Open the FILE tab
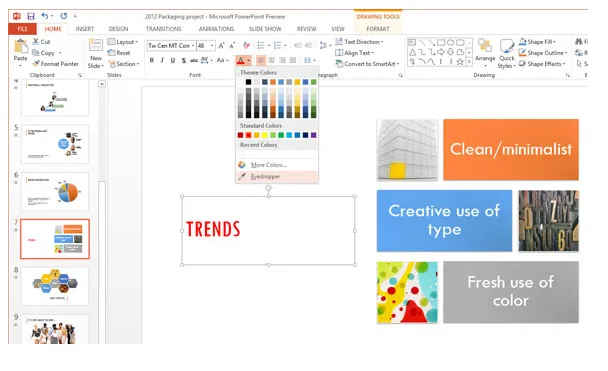Image resolution: width=608 pixels, height=371 pixels. (22, 29)
